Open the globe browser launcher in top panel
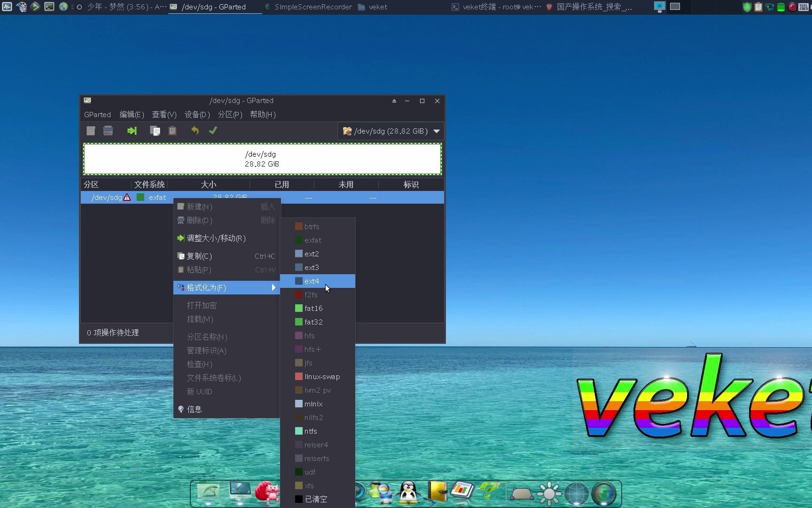 pyautogui.click(x=63, y=7)
